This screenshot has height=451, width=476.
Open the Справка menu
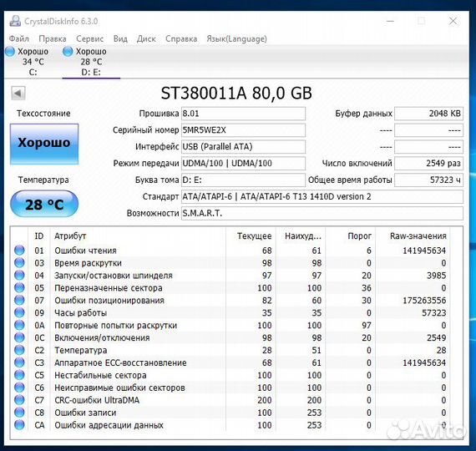click(181, 39)
